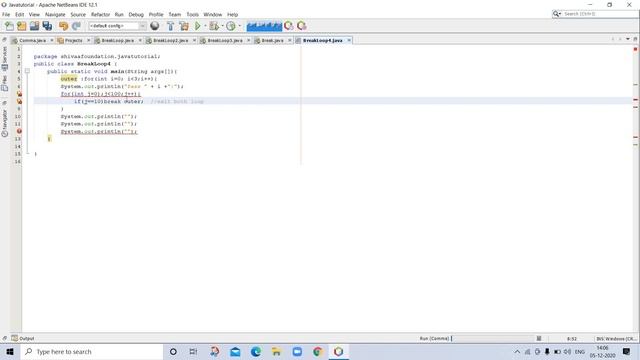Open the Source menu
Image resolution: width=640 pixels, height=360 pixels.
coord(78,14)
